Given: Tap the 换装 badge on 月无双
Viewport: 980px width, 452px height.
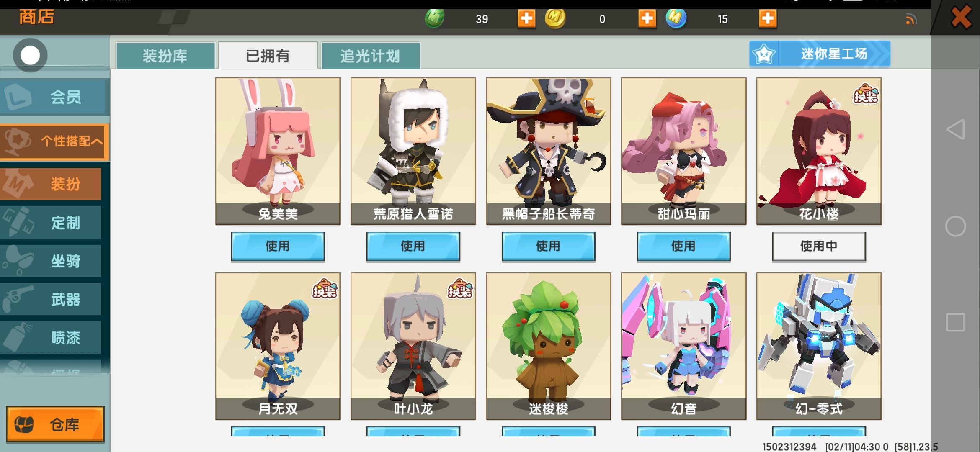Looking at the screenshot, I should point(325,289).
